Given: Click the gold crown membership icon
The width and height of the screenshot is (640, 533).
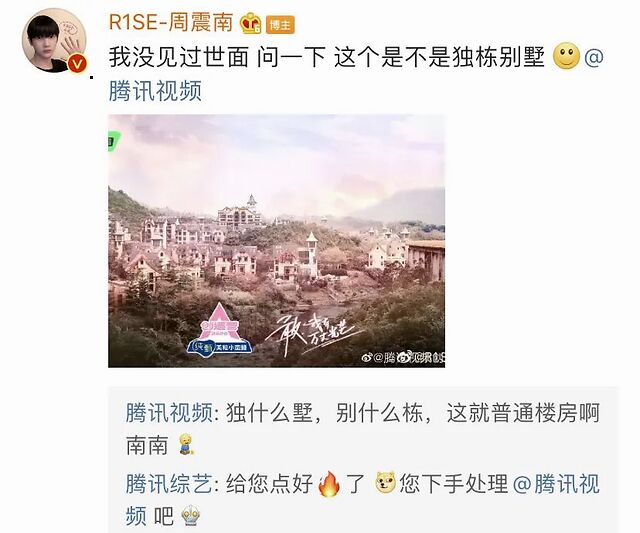Looking at the screenshot, I should tap(250, 23).
